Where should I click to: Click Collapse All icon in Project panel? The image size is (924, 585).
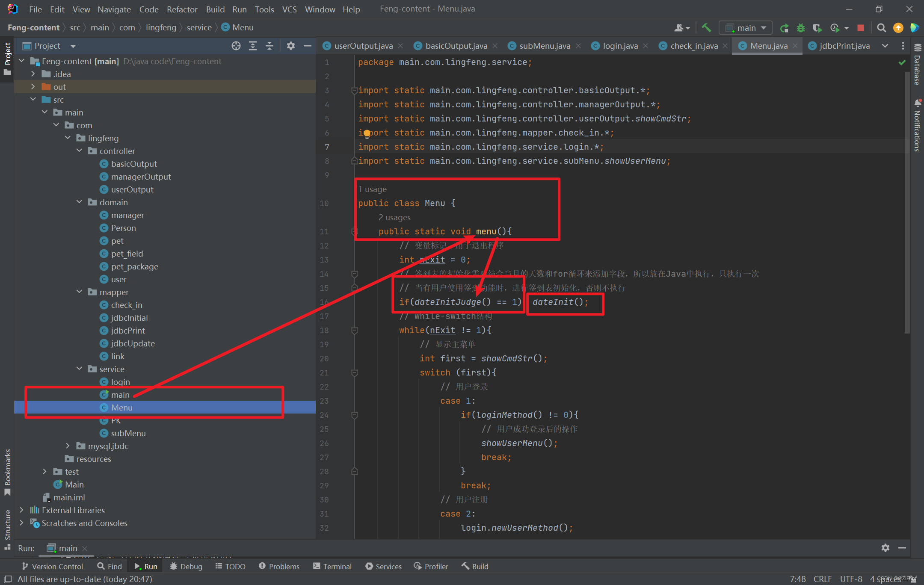pyautogui.click(x=269, y=46)
